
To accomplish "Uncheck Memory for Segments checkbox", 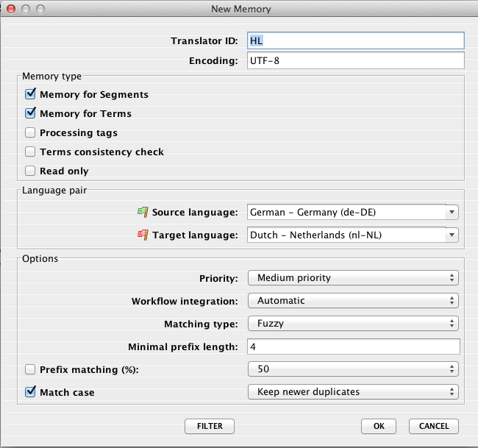I will (30, 94).
